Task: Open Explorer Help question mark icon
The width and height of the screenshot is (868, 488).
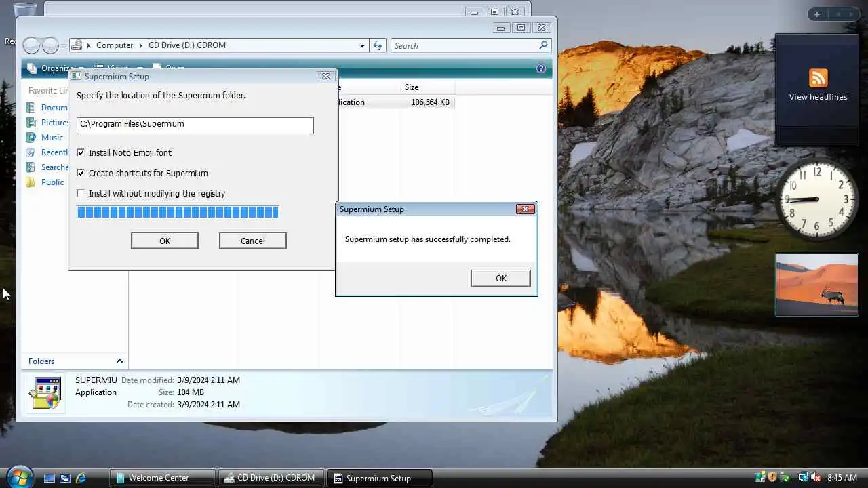Action: coord(541,68)
